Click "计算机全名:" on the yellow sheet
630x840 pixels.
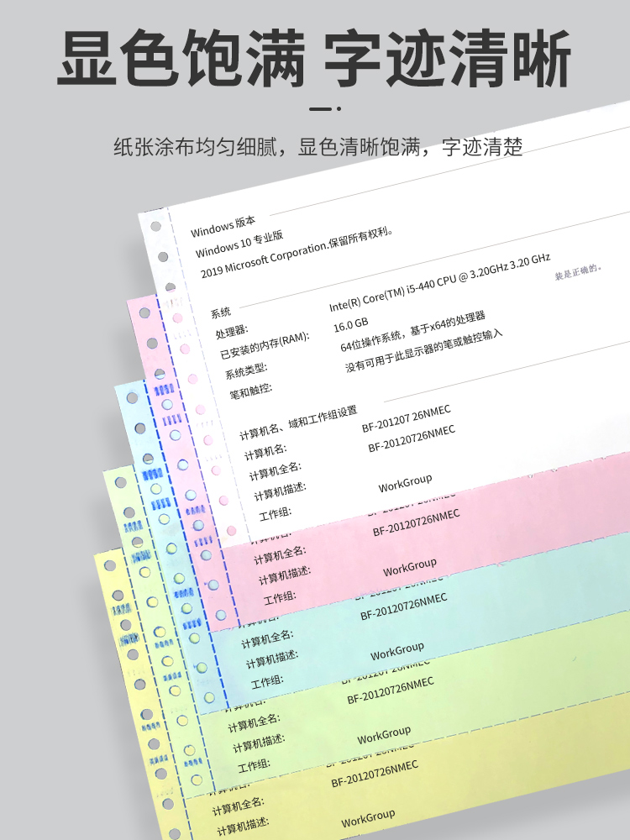pyautogui.click(x=238, y=806)
